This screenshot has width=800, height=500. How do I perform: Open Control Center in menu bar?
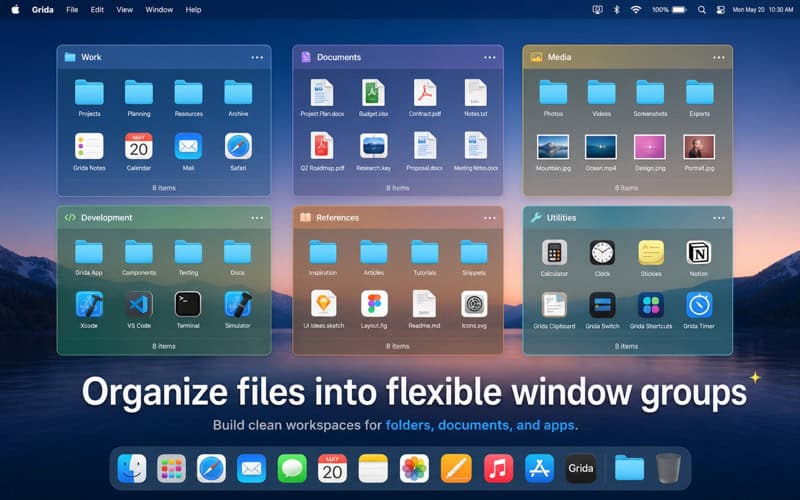(720, 10)
